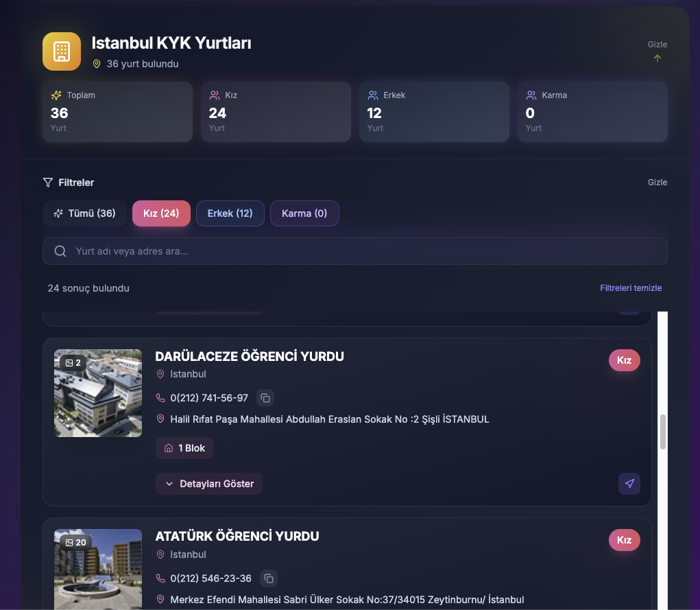
Task: Click the Merkez Efendi Mahallesi address
Action: (x=347, y=599)
